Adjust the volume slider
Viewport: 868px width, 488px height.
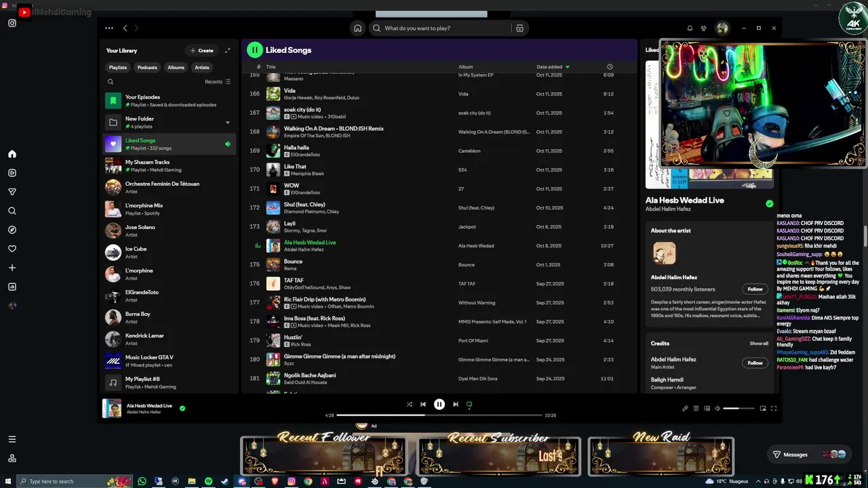738,408
